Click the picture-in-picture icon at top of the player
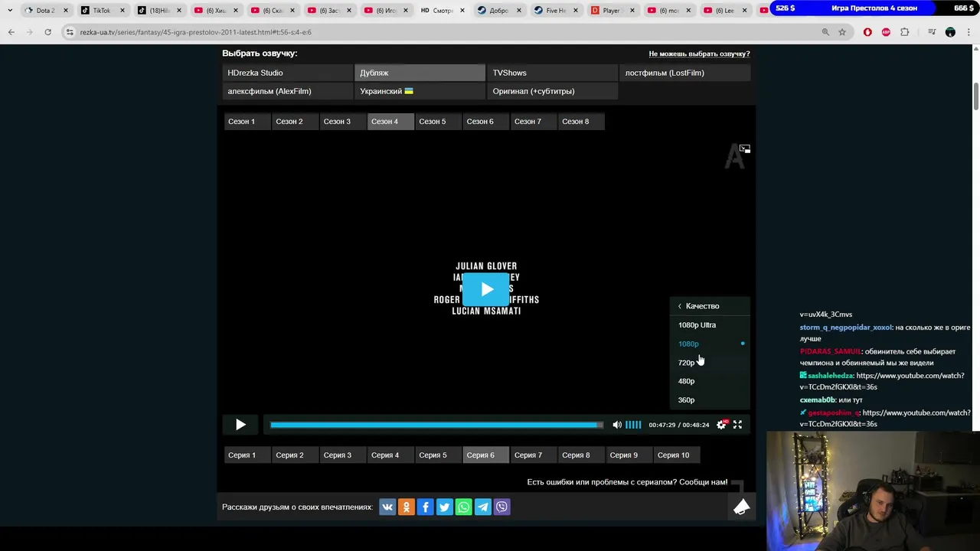980x551 pixels. coord(745,148)
